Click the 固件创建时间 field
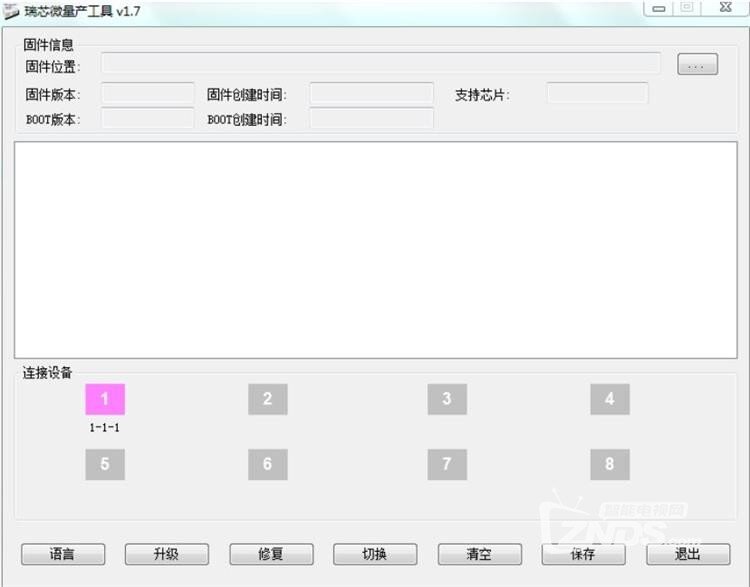This screenshot has width=750, height=587. [372, 93]
